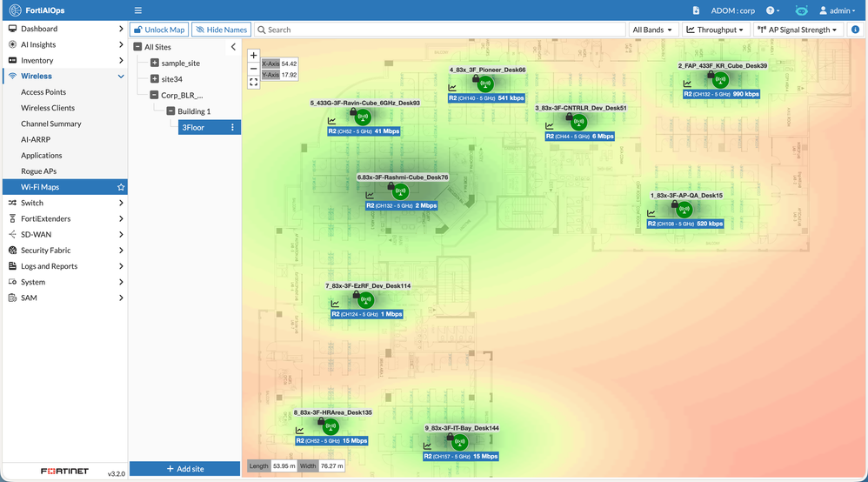Click the hamburger menu icon in header
This screenshot has height=482, width=868.
pyautogui.click(x=137, y=10)
